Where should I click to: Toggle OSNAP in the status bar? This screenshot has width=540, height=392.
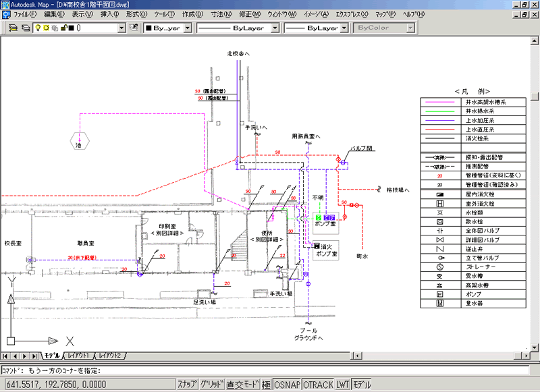(x=287, y=385)
